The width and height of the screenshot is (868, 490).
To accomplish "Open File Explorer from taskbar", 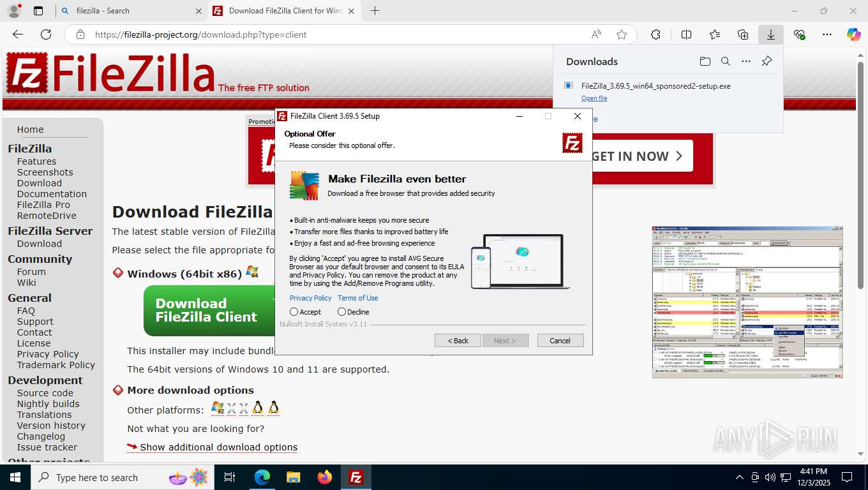I will pos(293,477).
